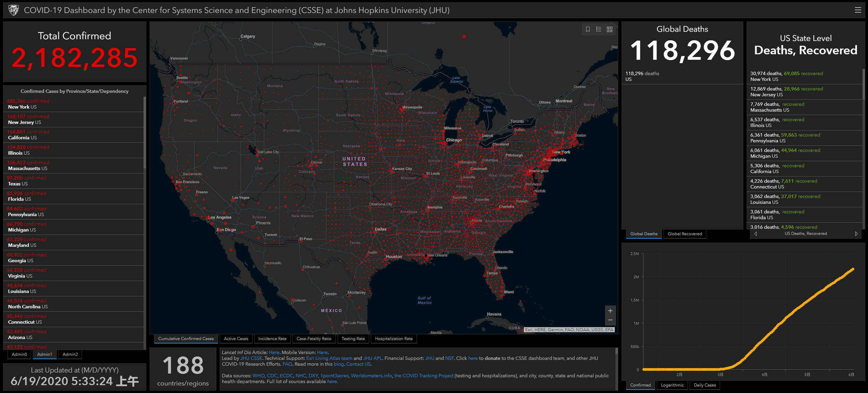
Task: Show the Global Recovered tab
Action: [684, 234]
